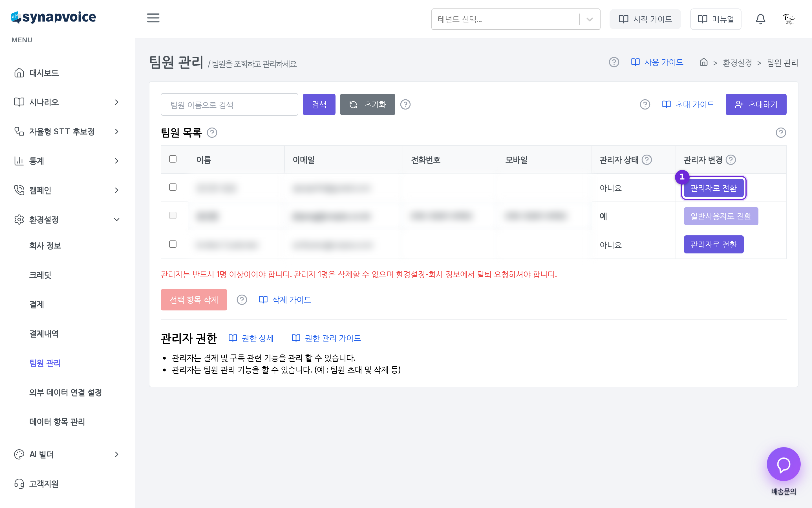Open the user profile avatar
The height and width of the screenshot is (508, 812).
click(x=788, y=19)
